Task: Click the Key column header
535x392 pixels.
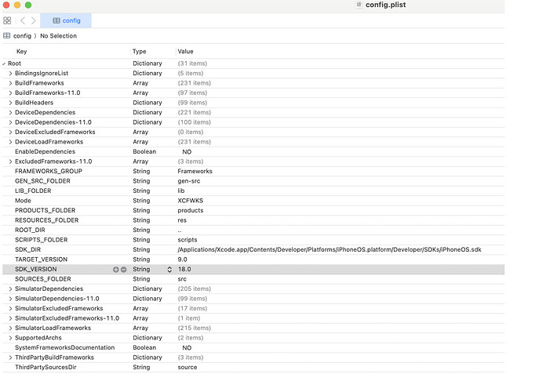Action: pyautogui.click(x=21, y=52)
